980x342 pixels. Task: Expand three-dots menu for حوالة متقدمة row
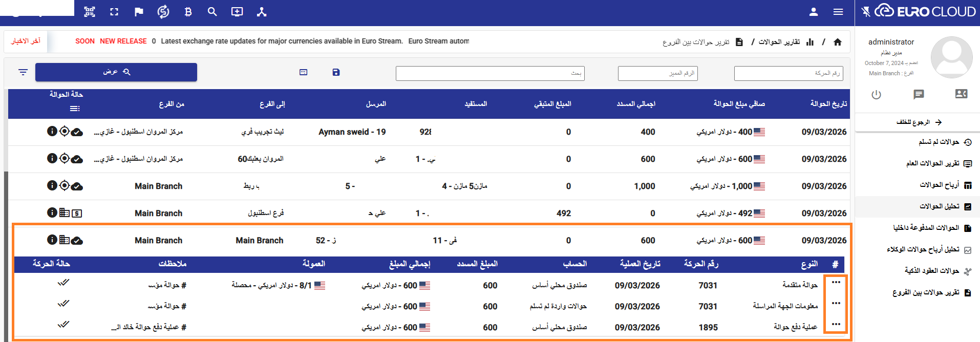(836, 283)
